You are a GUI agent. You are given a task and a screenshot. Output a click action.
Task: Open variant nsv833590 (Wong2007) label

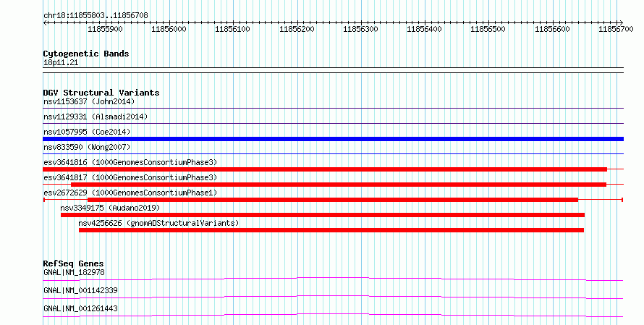[87, 147]
